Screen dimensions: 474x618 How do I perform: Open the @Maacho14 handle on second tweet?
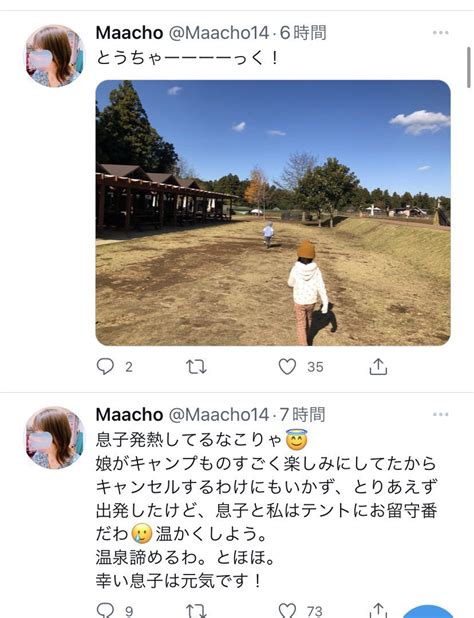point(219,415)
